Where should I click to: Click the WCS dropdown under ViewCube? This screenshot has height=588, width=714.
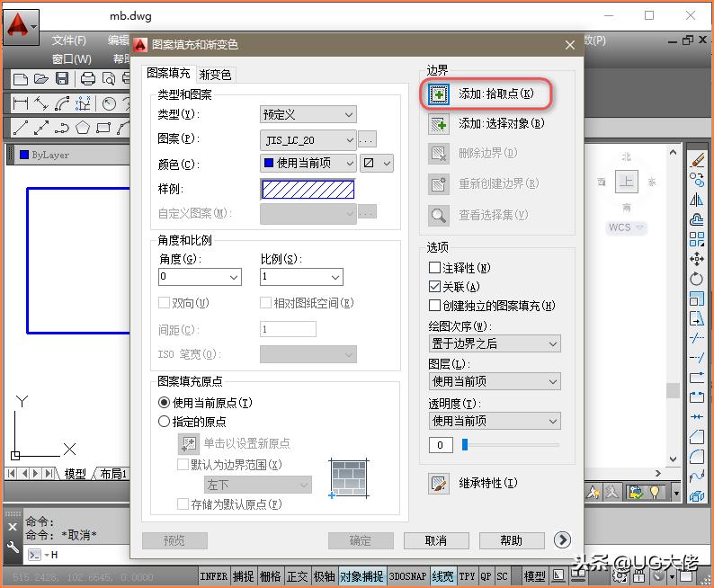(627, 227)
